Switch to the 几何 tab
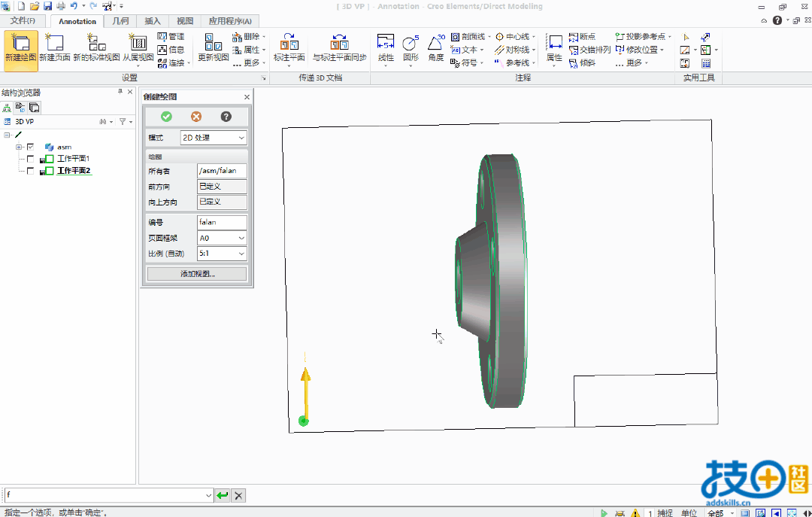812x517 pixels. click(x=120, y=21)
